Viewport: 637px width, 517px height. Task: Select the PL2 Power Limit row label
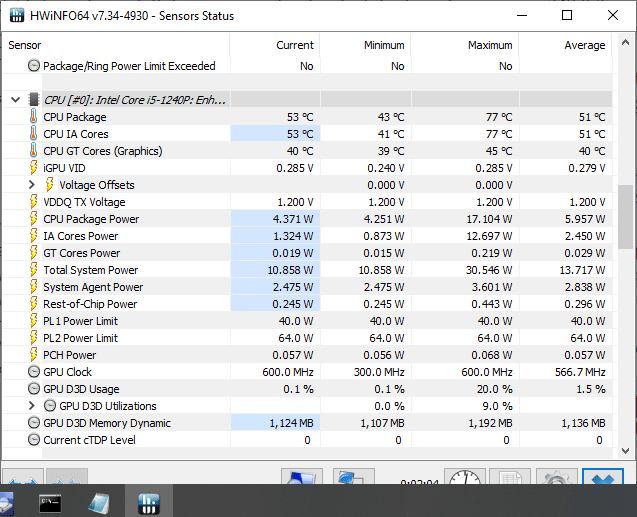[80, 338]
